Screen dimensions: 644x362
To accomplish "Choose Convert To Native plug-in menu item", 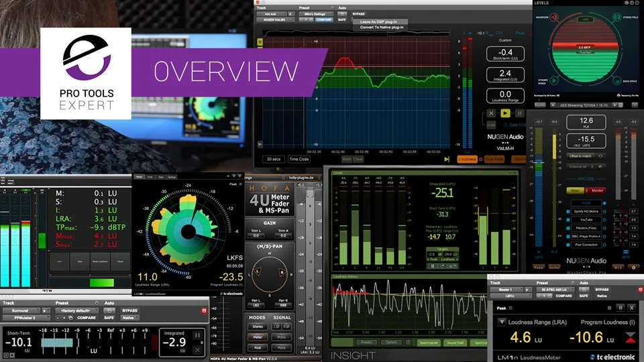I will (x=382, y=27).
